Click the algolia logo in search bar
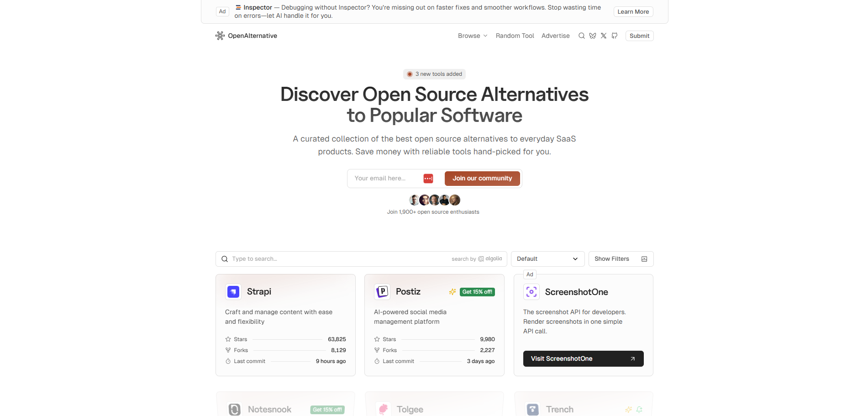 [490, 259]
